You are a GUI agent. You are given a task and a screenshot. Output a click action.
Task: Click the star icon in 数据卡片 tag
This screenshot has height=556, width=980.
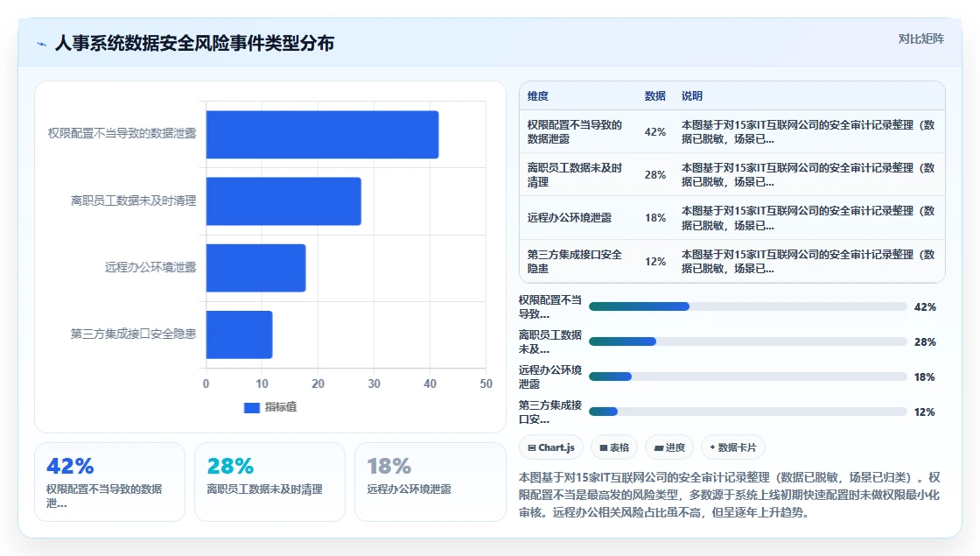point(712,447)
